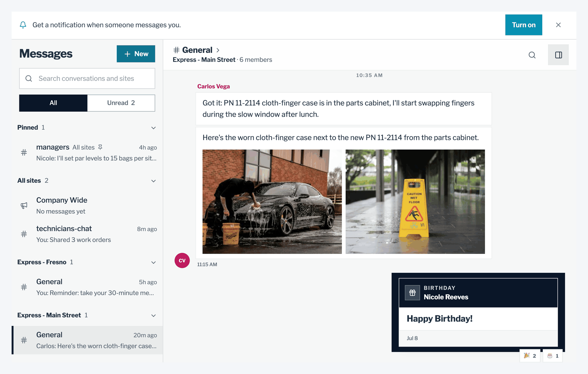The image size is (588, 374).
Task: Click the pin icon beside managers
Action: [100, 147]
